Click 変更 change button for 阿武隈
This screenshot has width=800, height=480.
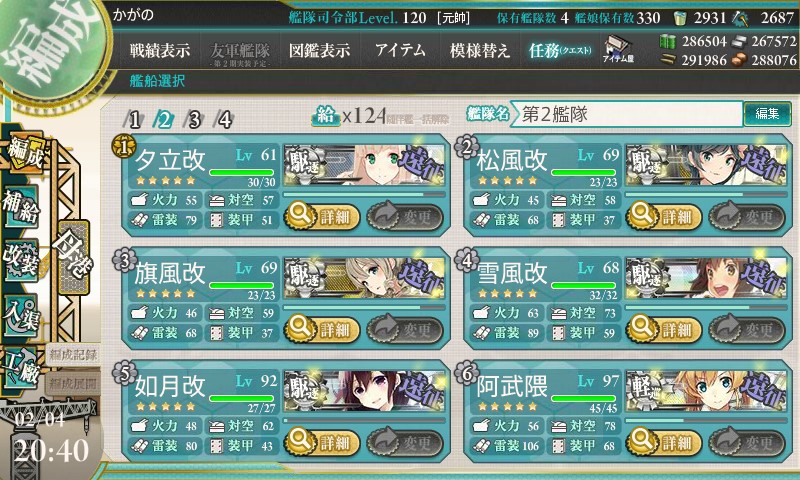click(746, 442)
